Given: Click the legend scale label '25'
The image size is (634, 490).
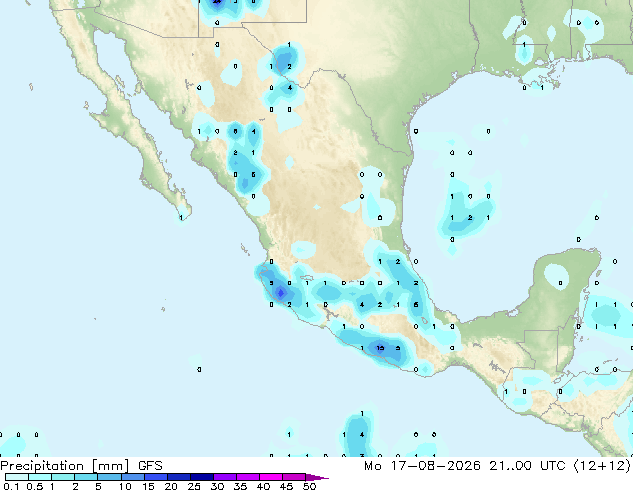Looking at the screenshot, I should 194,486.
